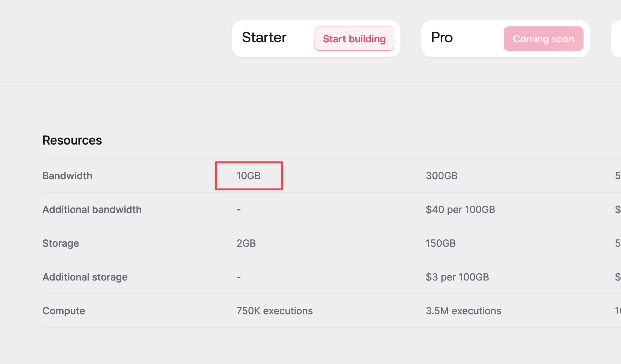Select the Starter plan heading
Screen dimensions: 621x364
tap(264, 37)
